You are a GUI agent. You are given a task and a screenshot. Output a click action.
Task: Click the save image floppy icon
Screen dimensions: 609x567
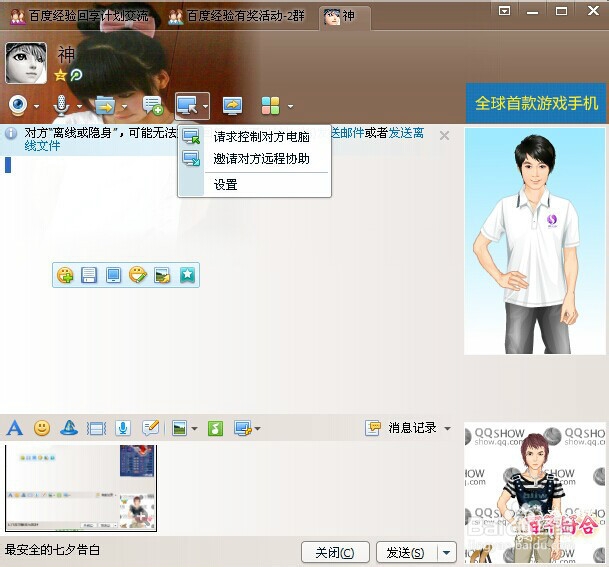click(89, 275)
